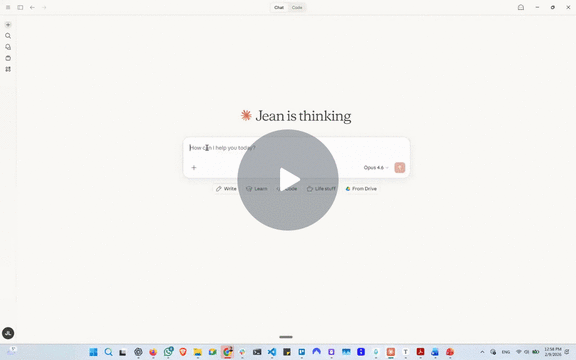Image resolution: width=576 pixels, height=360 pixels.
Task: Click the orange send message button
Action: pyautogui.click(x=400, y=168)
